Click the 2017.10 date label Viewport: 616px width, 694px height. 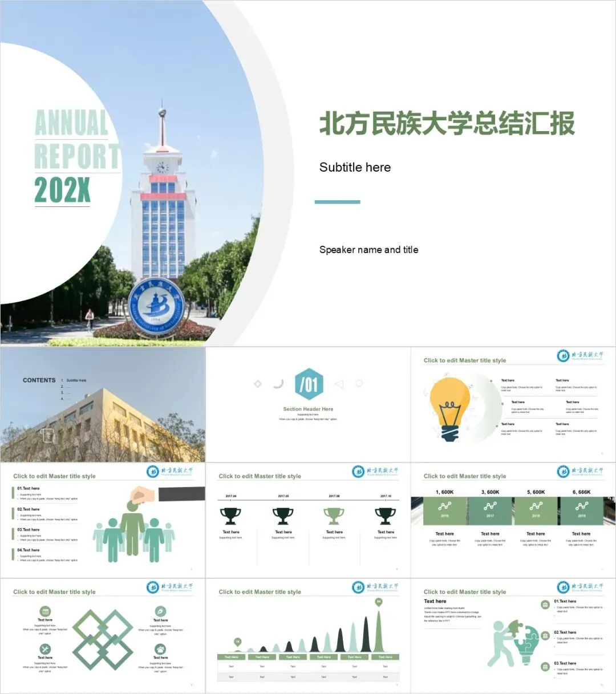click(x=386, y=496)
